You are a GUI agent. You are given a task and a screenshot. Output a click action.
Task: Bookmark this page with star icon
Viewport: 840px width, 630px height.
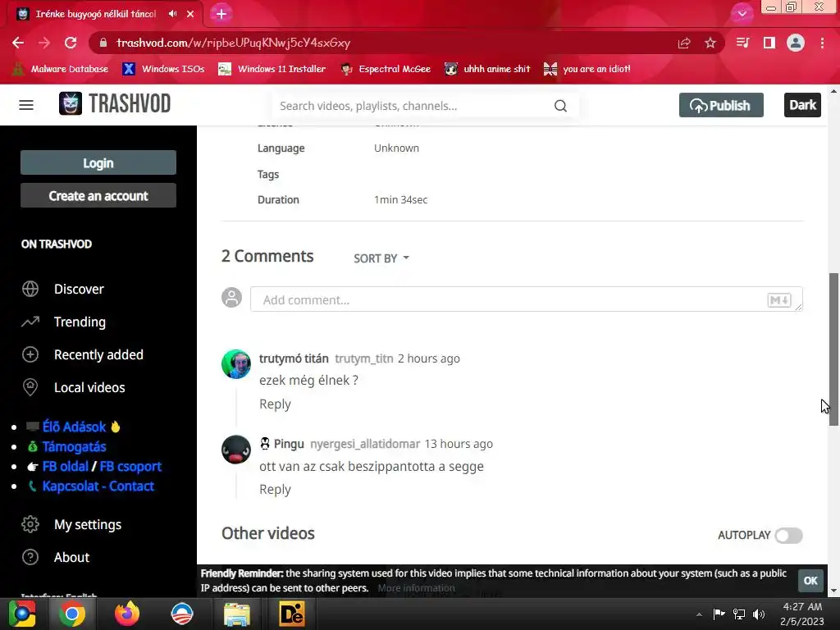tap(710, 43)
